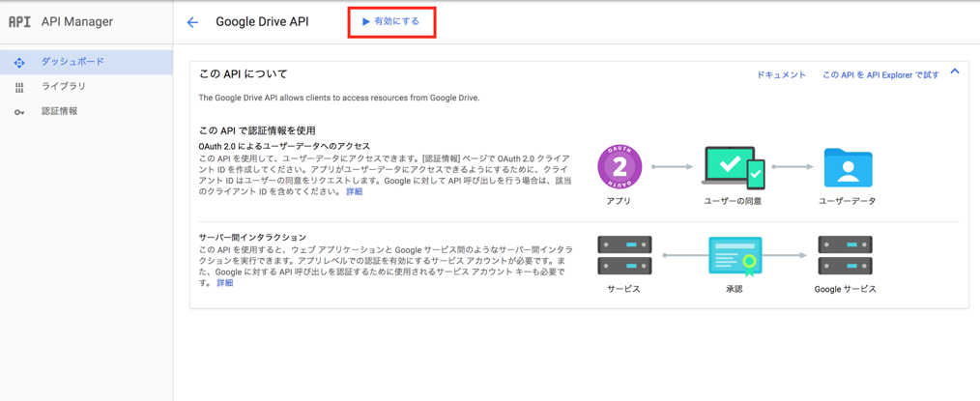This screenshot has height=401, width=980.
Task: Click the ユーザーデータ folder icon
Action: (848, 167)
